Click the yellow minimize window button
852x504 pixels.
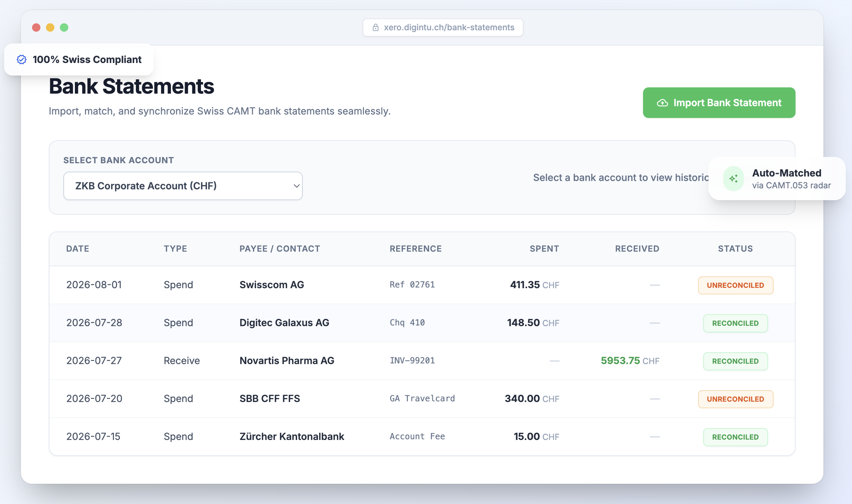[50, 27]
